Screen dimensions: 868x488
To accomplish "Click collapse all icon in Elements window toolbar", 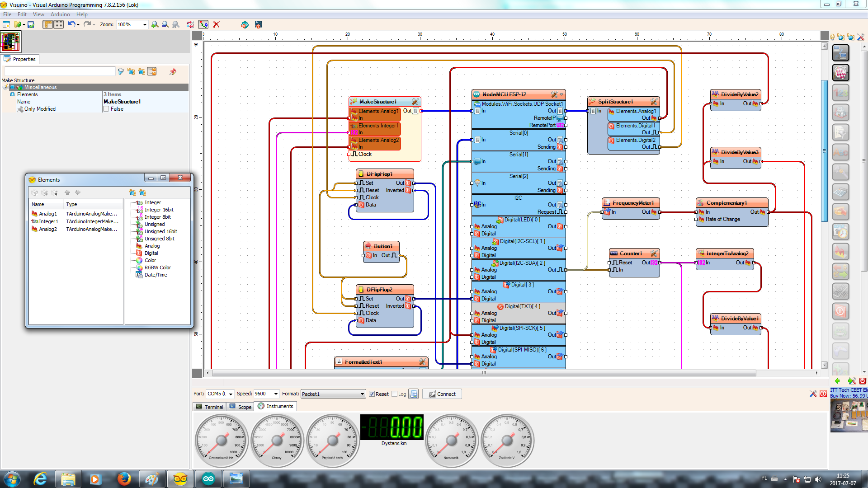I will [x=142, y=192].
